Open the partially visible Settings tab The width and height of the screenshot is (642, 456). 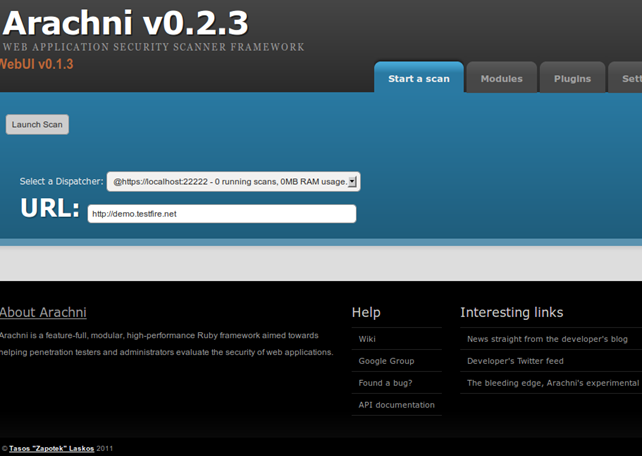(x=630, y=79)
